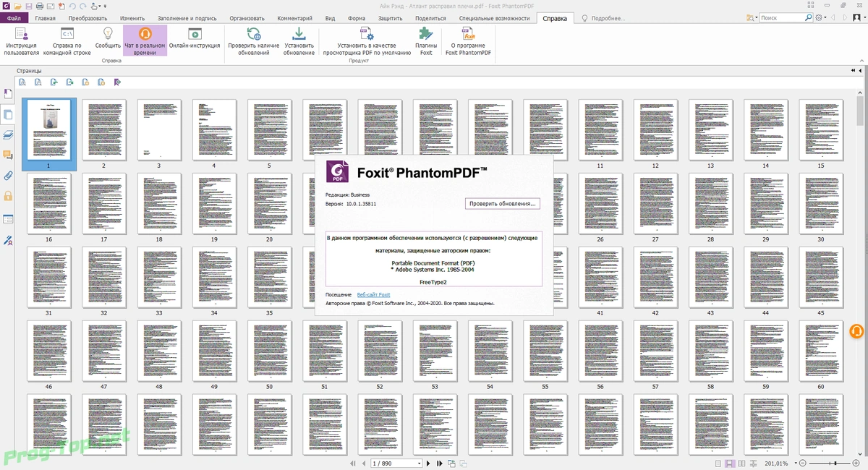
Task: Open the Comments panel in left sidebar
Action: [8, 155]
